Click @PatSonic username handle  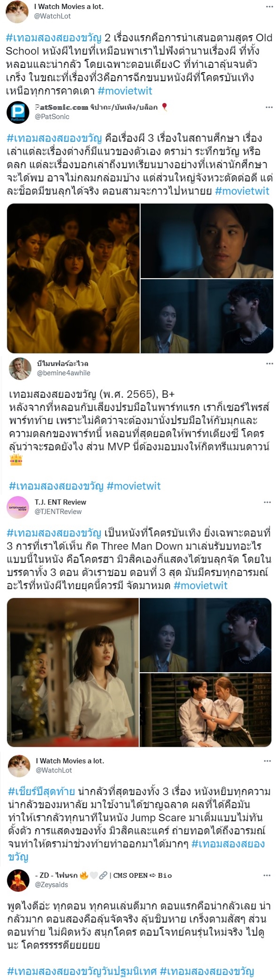click(52, 117)
